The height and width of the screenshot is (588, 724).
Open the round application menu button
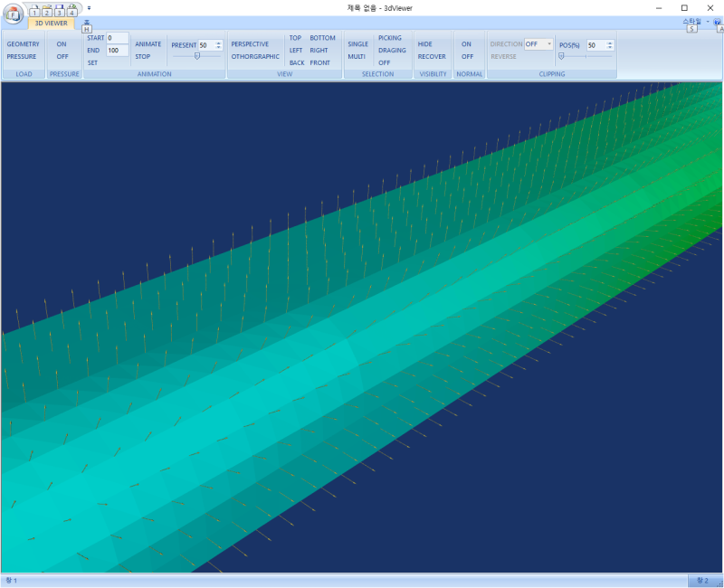tap(13, 14)
